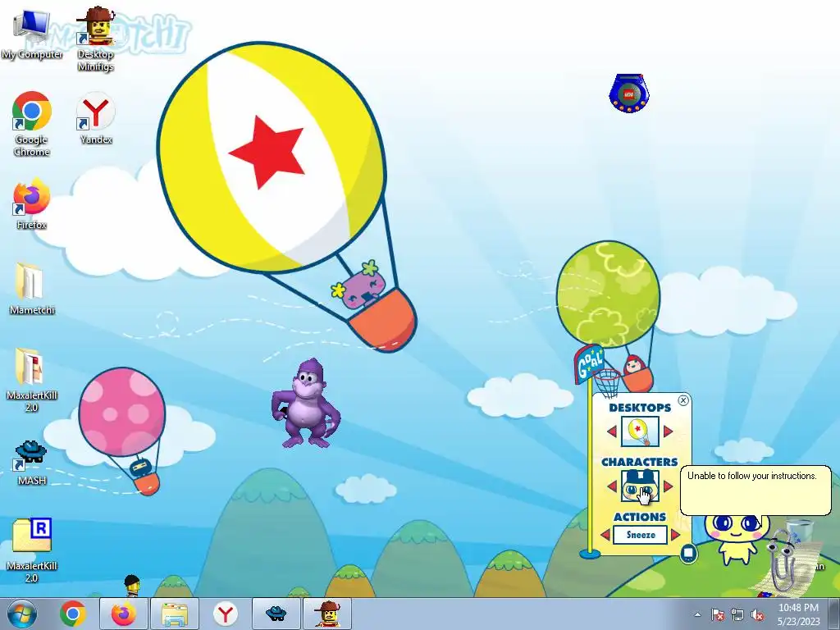This screenshot has width=840, height=630.
Task: Show hidden tray icons arrow
Action: click(x=697, y=614)
